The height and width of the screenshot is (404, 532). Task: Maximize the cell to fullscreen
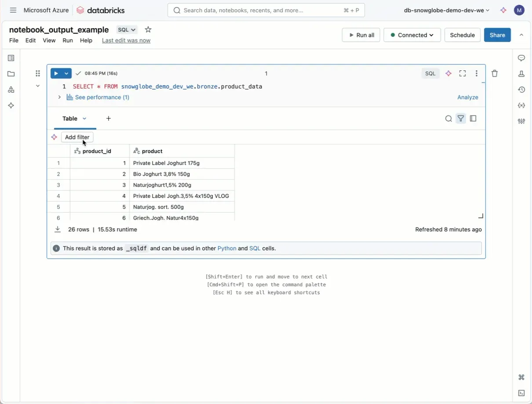pyautogui.click(x=463, y=73)
